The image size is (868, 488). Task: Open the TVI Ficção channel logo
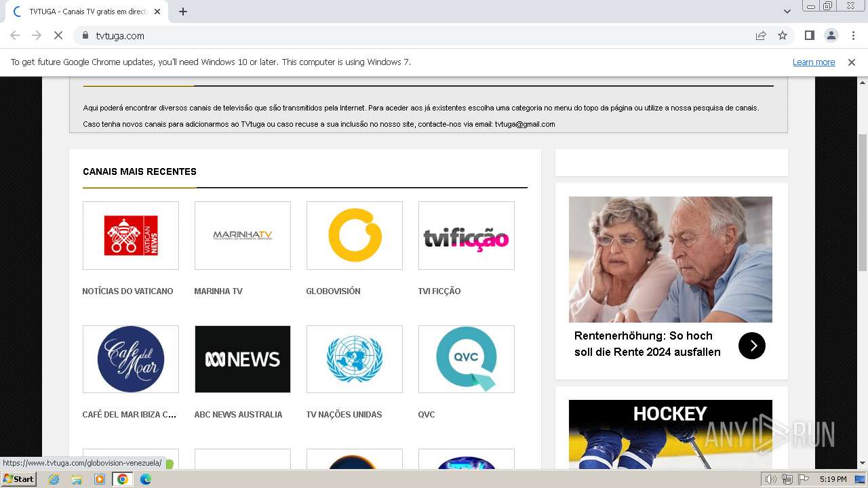click(467, 235)
